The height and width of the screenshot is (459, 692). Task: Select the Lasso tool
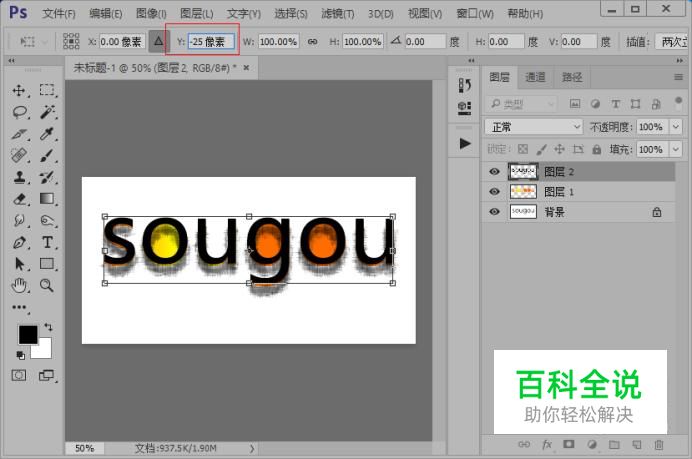point(19,112)
